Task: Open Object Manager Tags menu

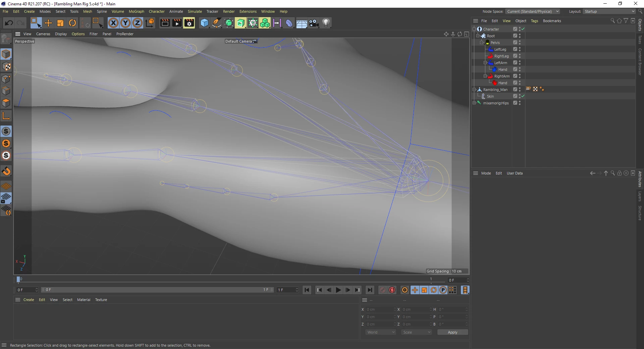Action: point(534,21)
